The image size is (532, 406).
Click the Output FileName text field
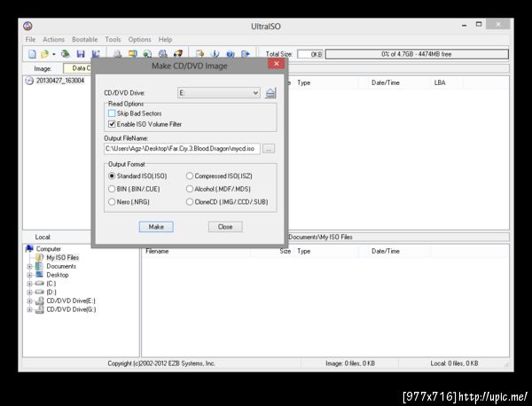pyautogui.click(x=182, y=149)
